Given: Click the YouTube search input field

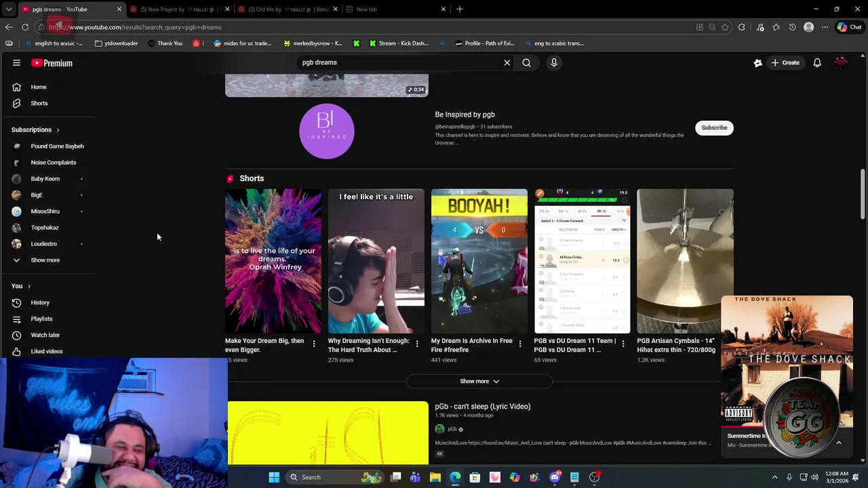Looking at the screenshot, I should pyautogui.click(x=400, y=62).
